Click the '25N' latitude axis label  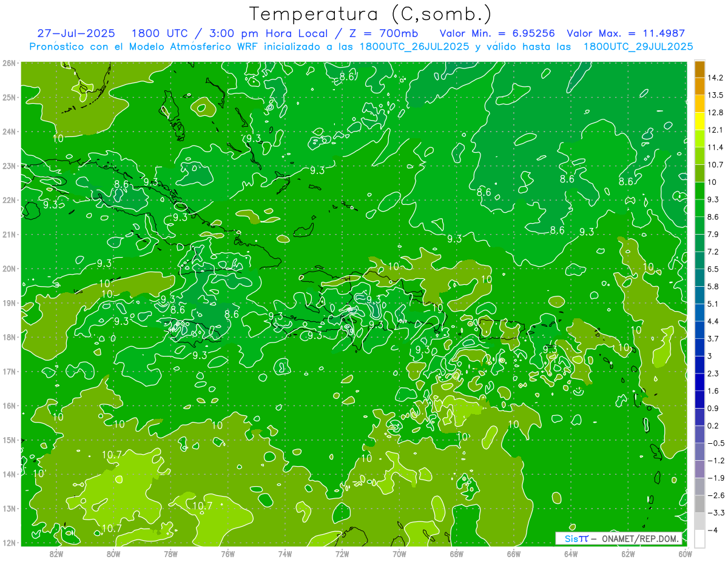[9, 97]
